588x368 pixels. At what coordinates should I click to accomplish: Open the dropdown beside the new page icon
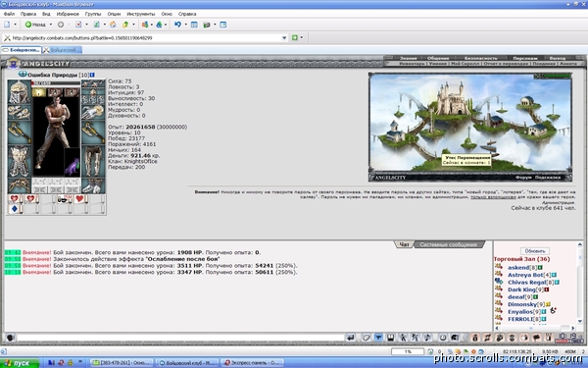tap(15, 25)
